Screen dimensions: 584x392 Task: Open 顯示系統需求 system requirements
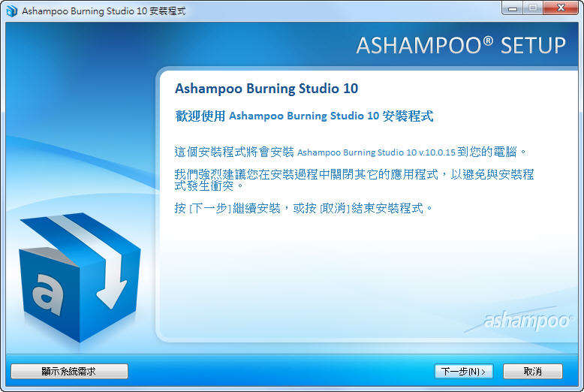(x=69, y=371)
